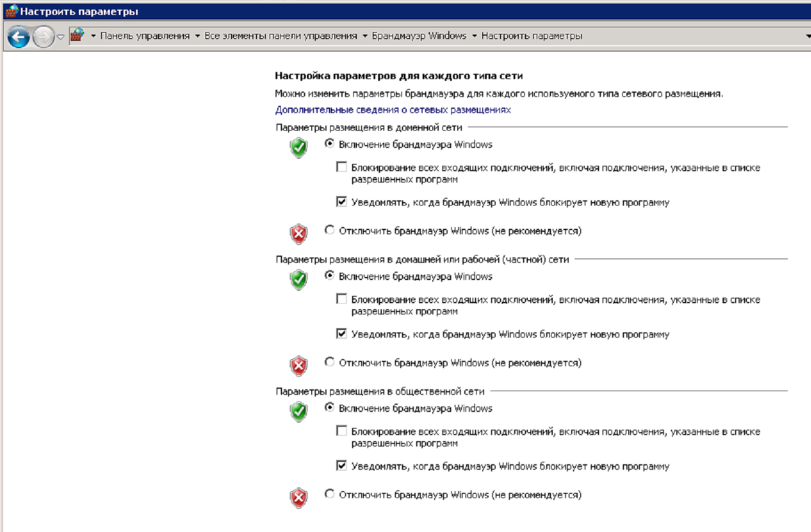The image size is (811, 532).
Task: Check block all incoming connections for public network
Action: (x=342, y=431)
